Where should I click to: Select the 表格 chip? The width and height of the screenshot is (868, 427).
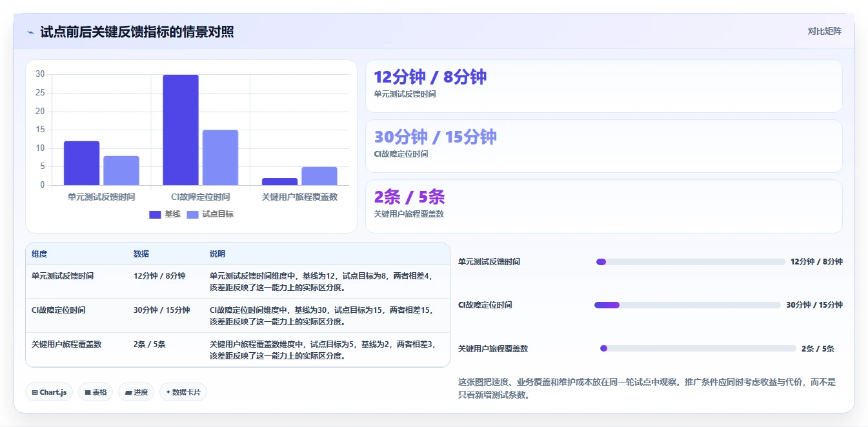coord(96,392)
